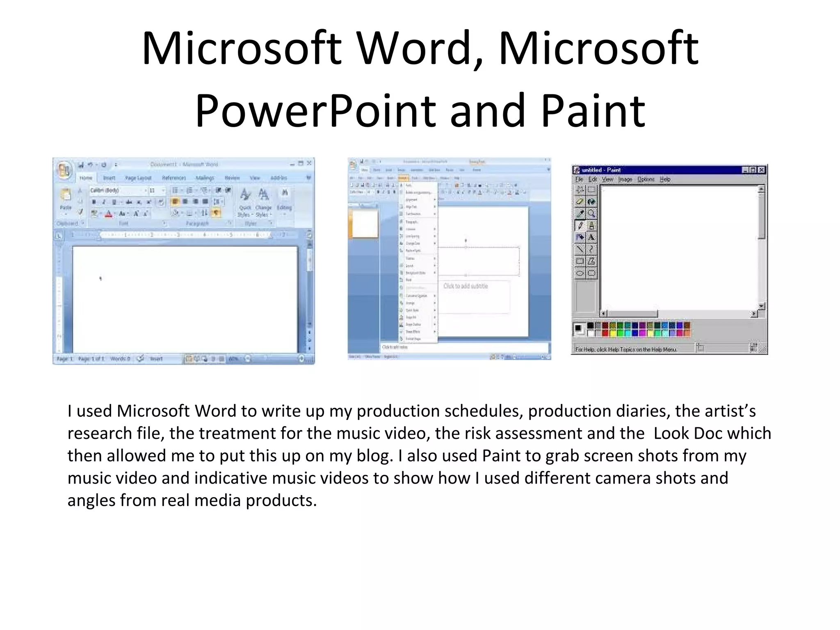Screen dimensions: 840x630
Task: Toggle Bold in Word's Font group
Action: tap(94, 202)
